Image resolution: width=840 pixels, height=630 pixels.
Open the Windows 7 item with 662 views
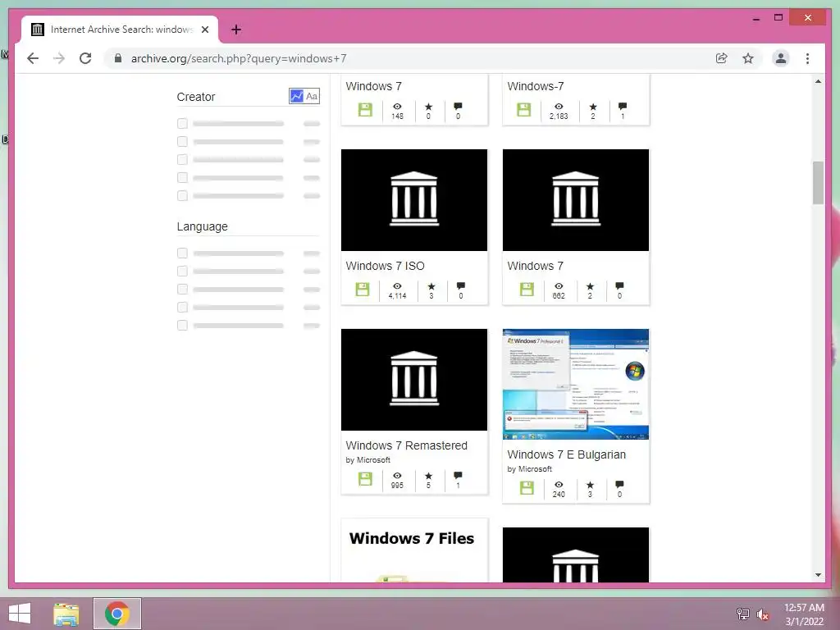535,266
